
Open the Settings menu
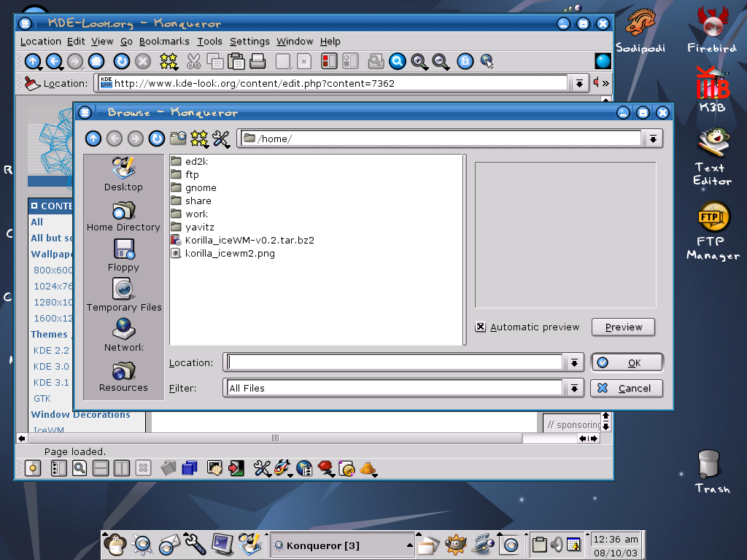tap(249, 42)
